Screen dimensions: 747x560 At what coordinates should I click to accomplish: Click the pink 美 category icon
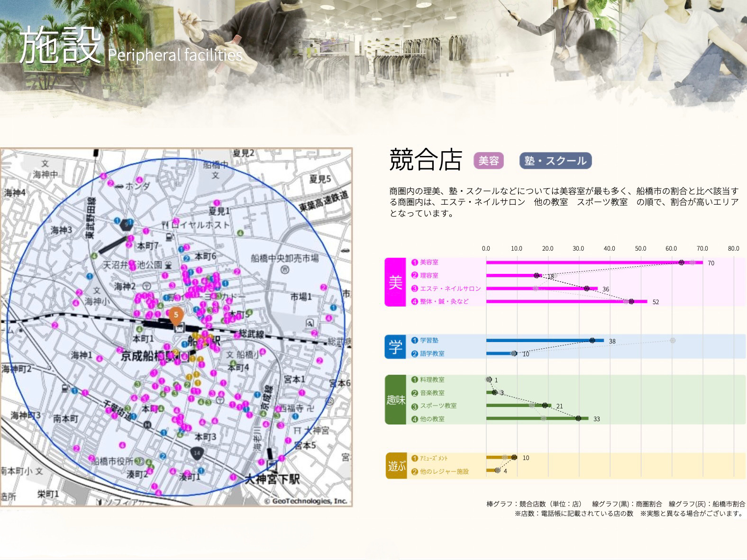(395, 282)
